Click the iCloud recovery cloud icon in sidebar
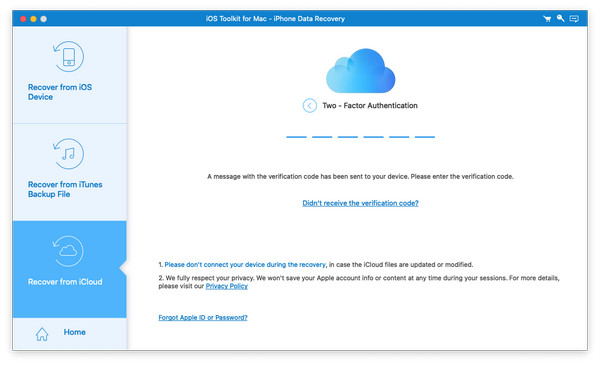The image size is (600, 365). pos(68,251)
